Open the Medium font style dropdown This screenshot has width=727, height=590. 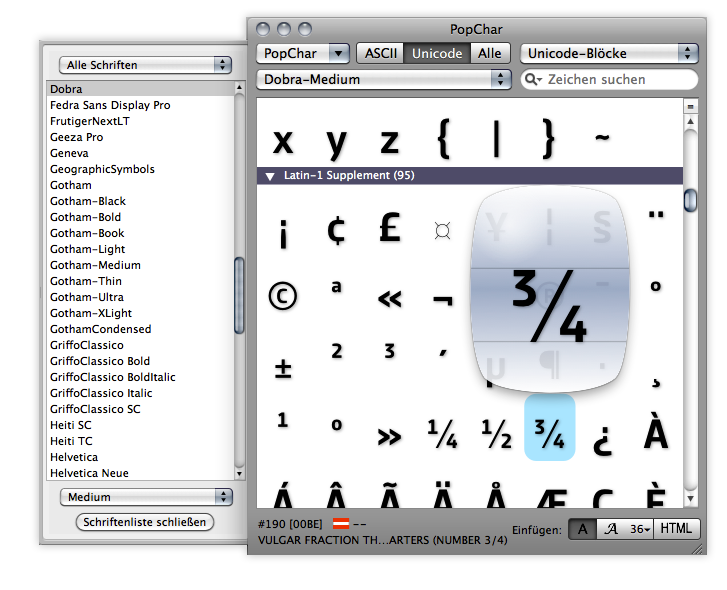pyautogui.click(x=146, y=497)
